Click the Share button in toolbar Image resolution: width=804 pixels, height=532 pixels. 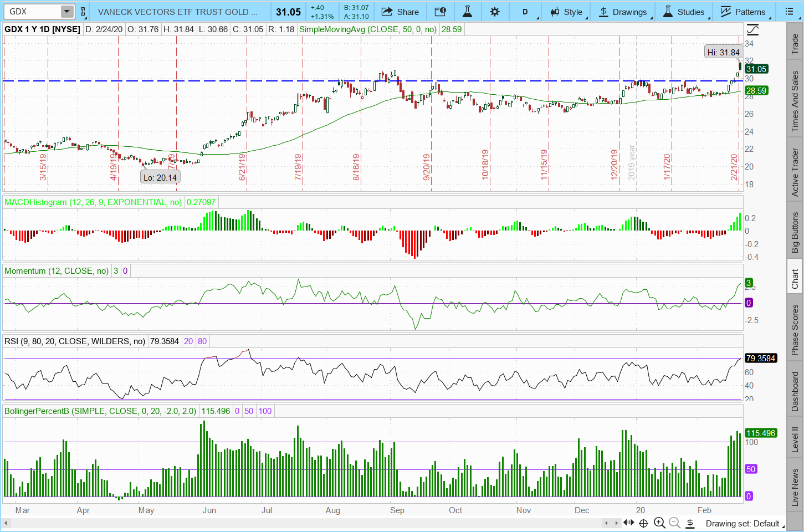(x=400, y=12)
